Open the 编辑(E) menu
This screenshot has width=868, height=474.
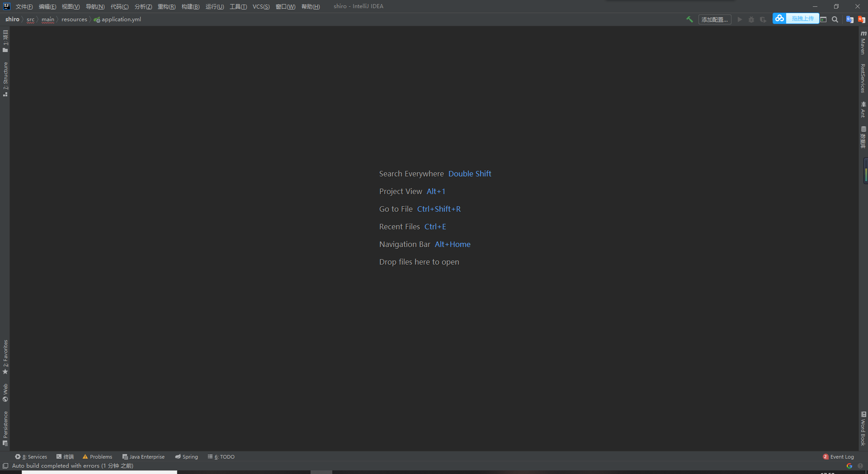tap(47, 6)
